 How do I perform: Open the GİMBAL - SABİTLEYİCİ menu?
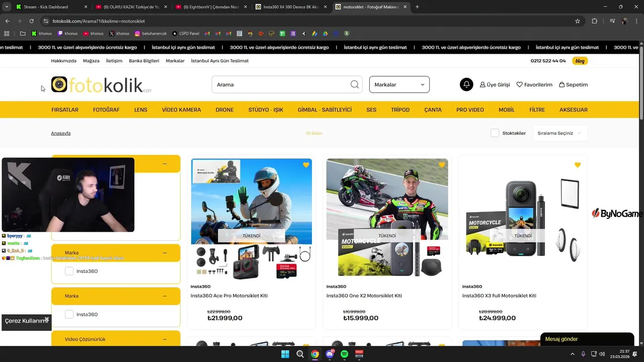click(x=325, y=110)
